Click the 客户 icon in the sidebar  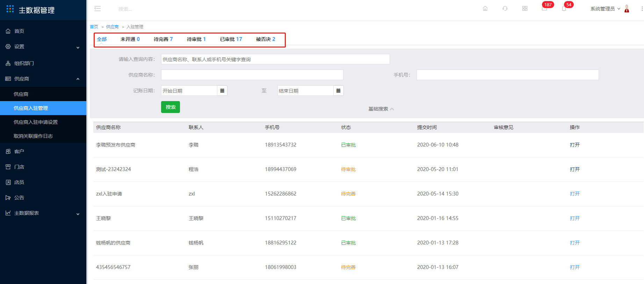8,151
